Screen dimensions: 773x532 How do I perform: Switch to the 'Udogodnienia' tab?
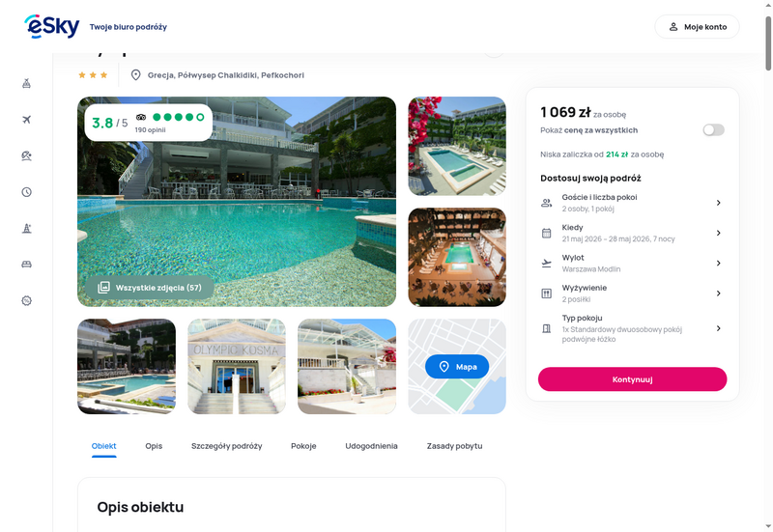pos(371,446)
